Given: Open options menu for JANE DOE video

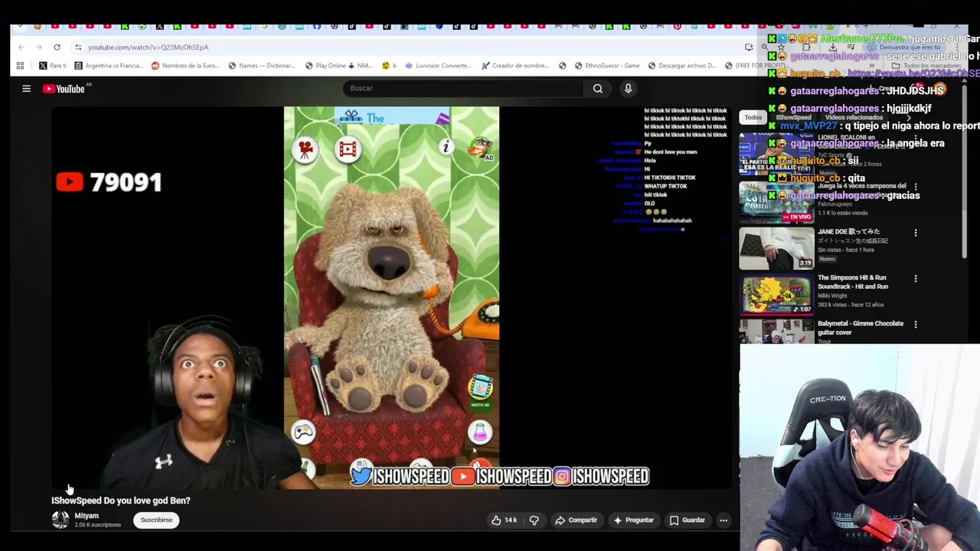Looking at the screenshot, I should pos(916,233).
